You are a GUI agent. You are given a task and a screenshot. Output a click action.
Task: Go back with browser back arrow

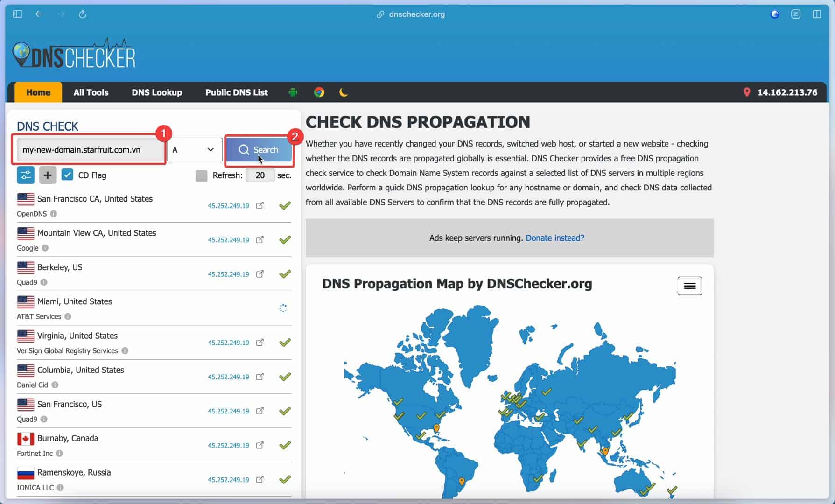pos(39,14)
